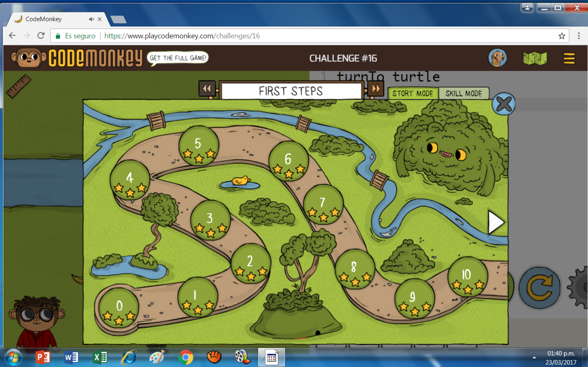Select the CodeMonkey browser tab
Image resolution: width=588 pixels, height=367 pixels.
[57, 19]
